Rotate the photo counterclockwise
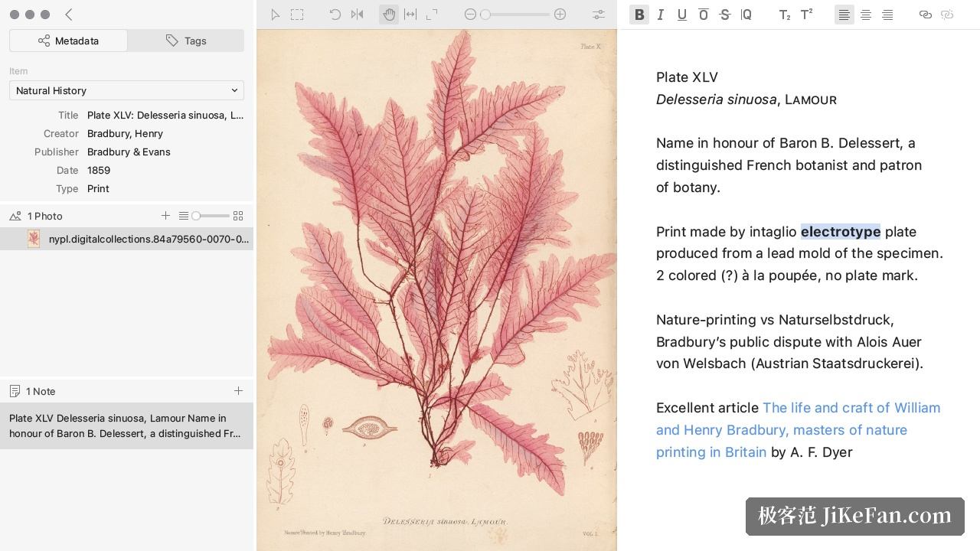Screen dimensions: 980x551 335,15
